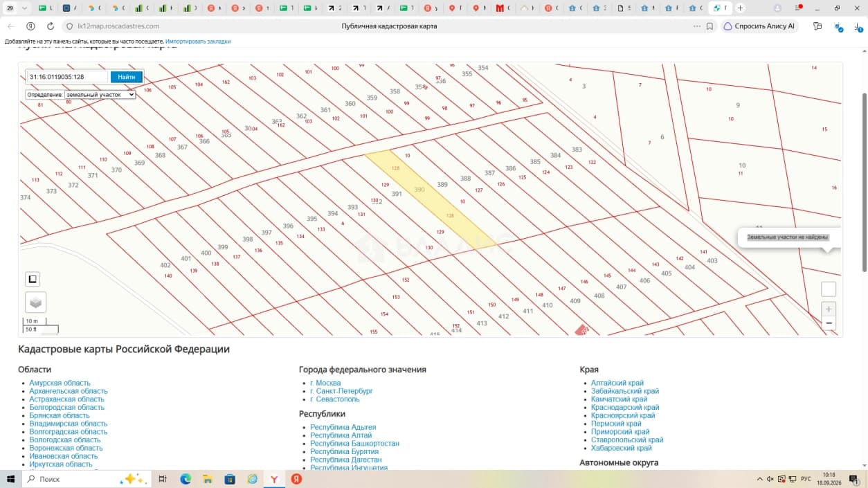Reload the page with refresh icon
This screenshot has width=868, height=488.
[x=51, y=26]
